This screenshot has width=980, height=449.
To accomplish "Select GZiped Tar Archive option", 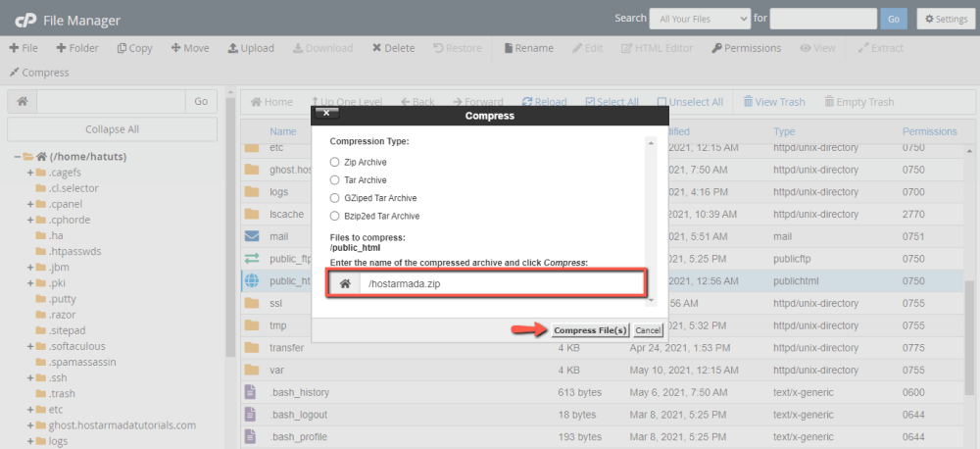I will [334, 198].
